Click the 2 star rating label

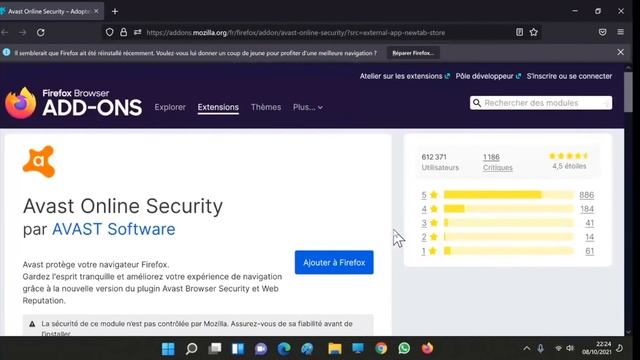coord(429,237)
